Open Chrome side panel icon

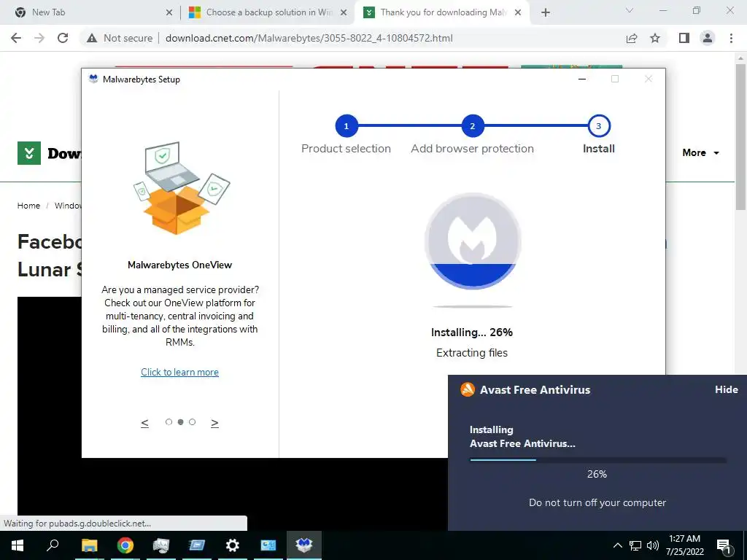click(684, 38)
